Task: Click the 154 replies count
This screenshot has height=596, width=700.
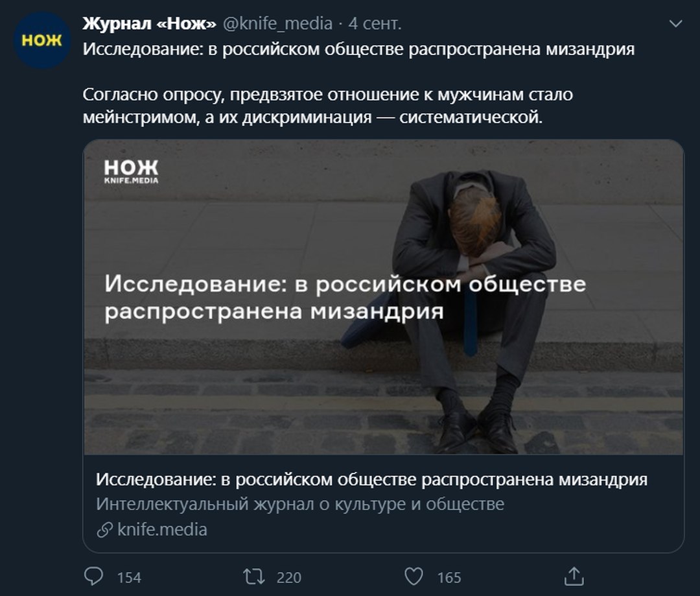Action: click(129, 577)
